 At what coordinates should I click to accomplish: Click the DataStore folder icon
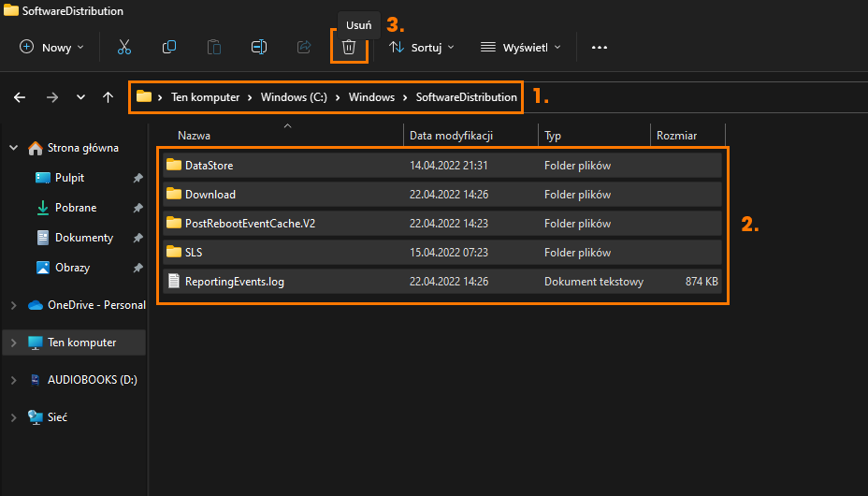tap(174, 165)
